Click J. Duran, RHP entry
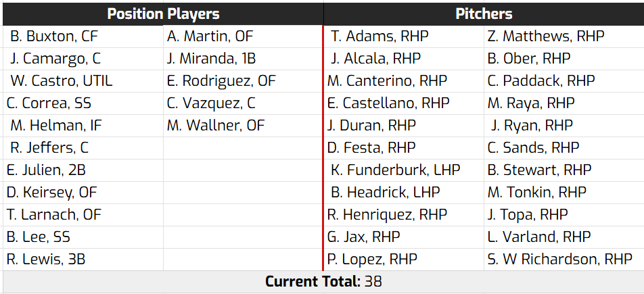The width and height of the screenshot is (644, 294). [x=371, y=125]
